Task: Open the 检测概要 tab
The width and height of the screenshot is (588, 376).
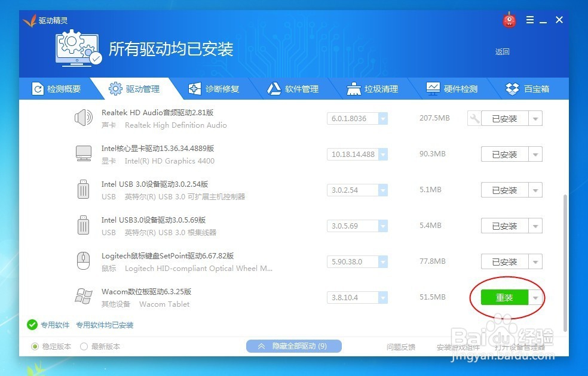Action: pos(56,89)
